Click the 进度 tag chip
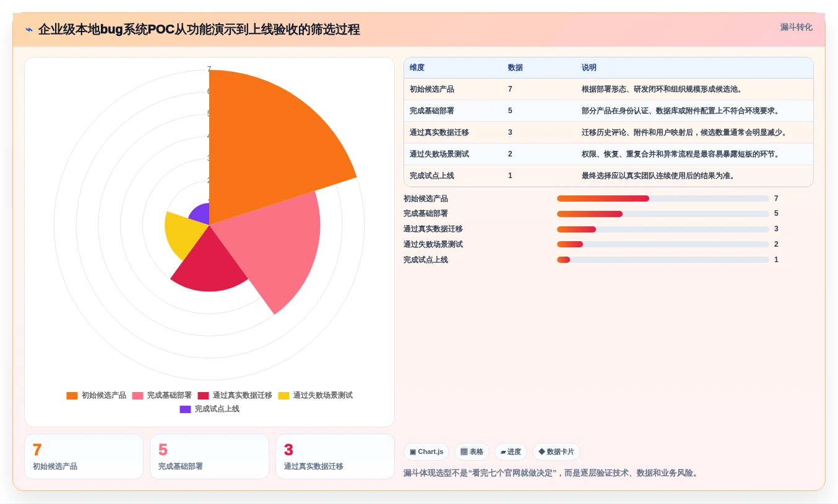The height and width of the screenshot is (504, 838). 511,451
